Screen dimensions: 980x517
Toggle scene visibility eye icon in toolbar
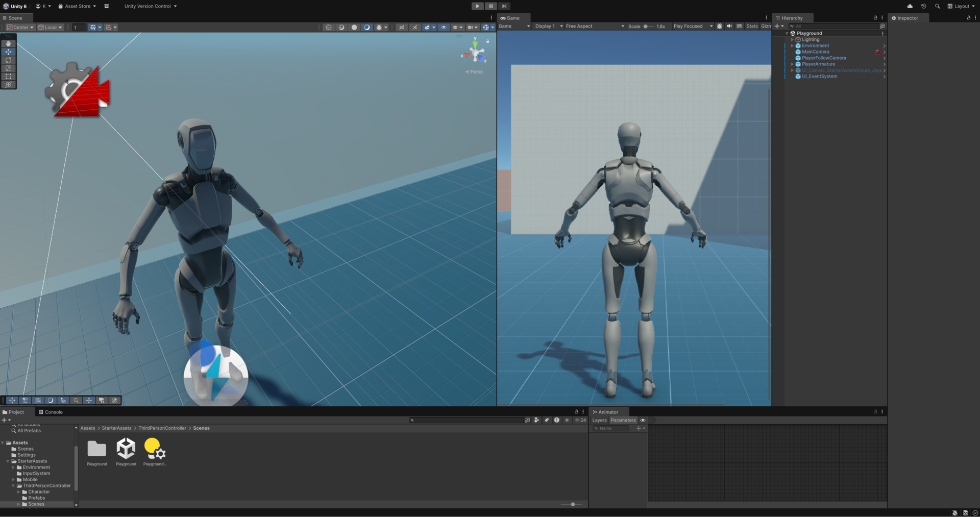point(444,28)
